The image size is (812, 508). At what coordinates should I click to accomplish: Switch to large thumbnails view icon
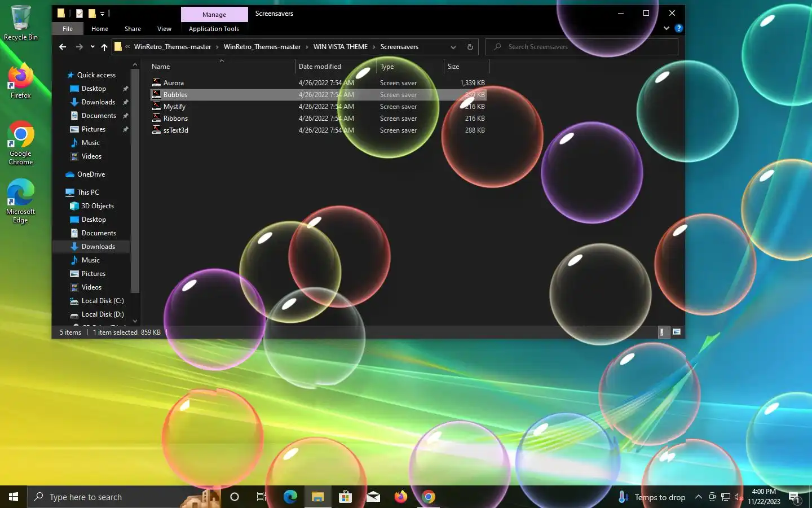677,332
